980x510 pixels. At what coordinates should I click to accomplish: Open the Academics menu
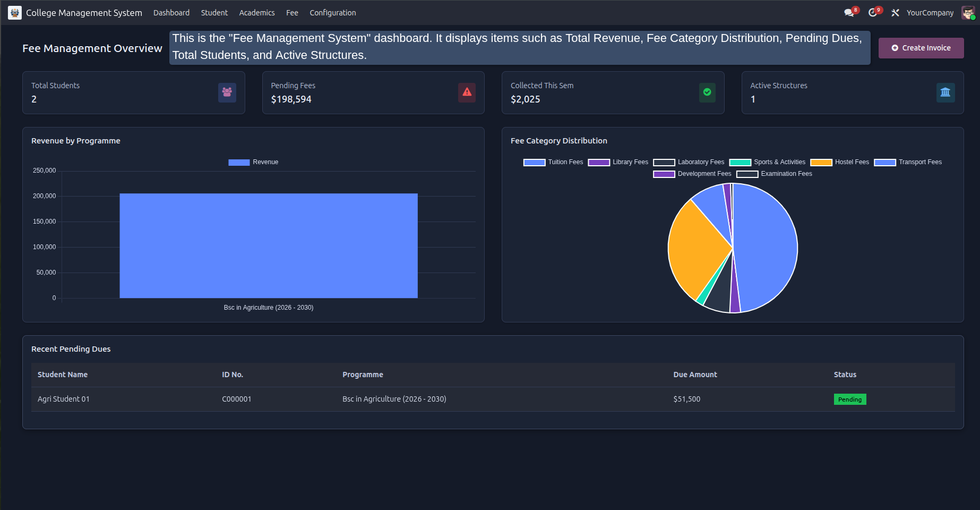(257, 13)
